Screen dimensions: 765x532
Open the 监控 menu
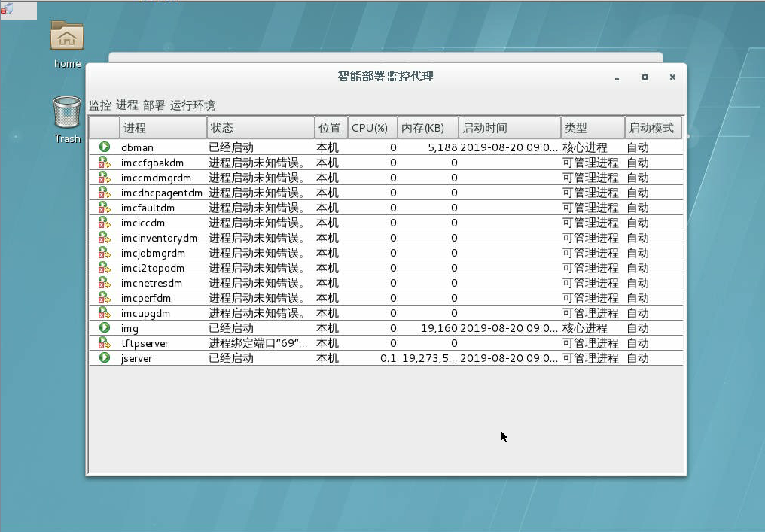coord(100,105)
